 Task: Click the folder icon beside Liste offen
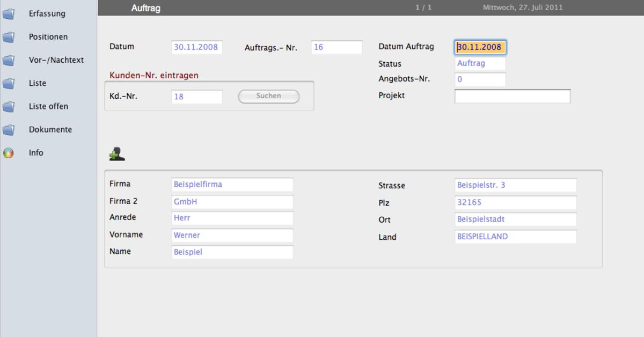coord(8,106)
